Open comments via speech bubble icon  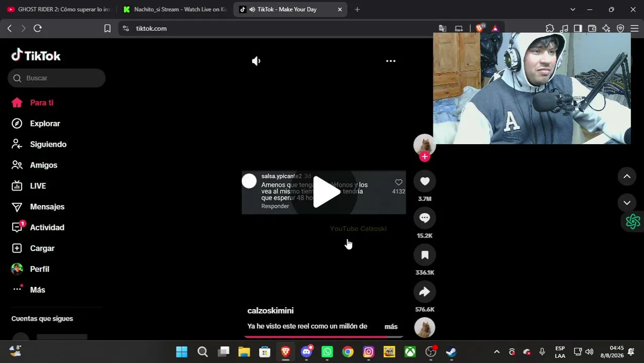tap(425, 218)
